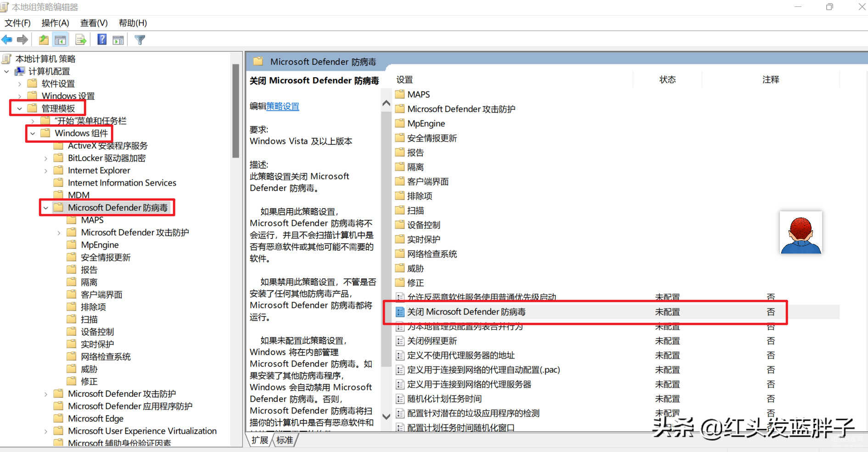Expand tree child Microsoft Defender 攻击防护 under MAPS
Screen dimensions: 868x452
(59, 232)
